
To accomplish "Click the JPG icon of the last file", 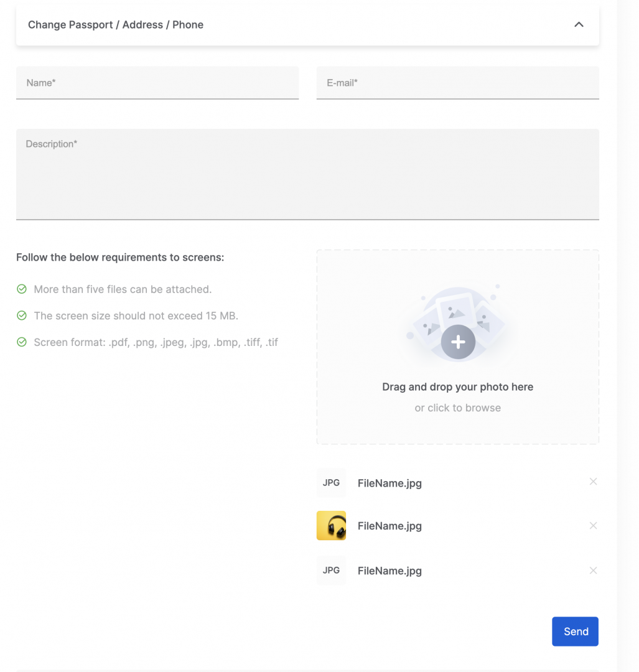I will click(331, 571).
